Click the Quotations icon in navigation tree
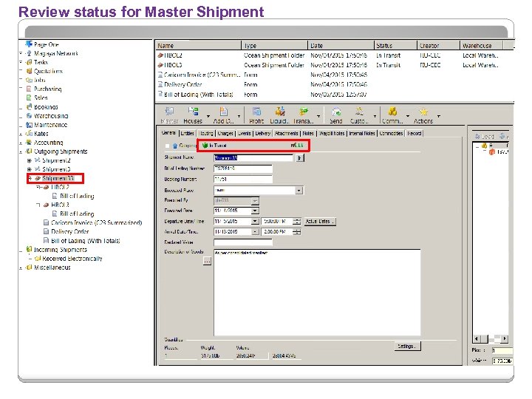 pos(29,71)
